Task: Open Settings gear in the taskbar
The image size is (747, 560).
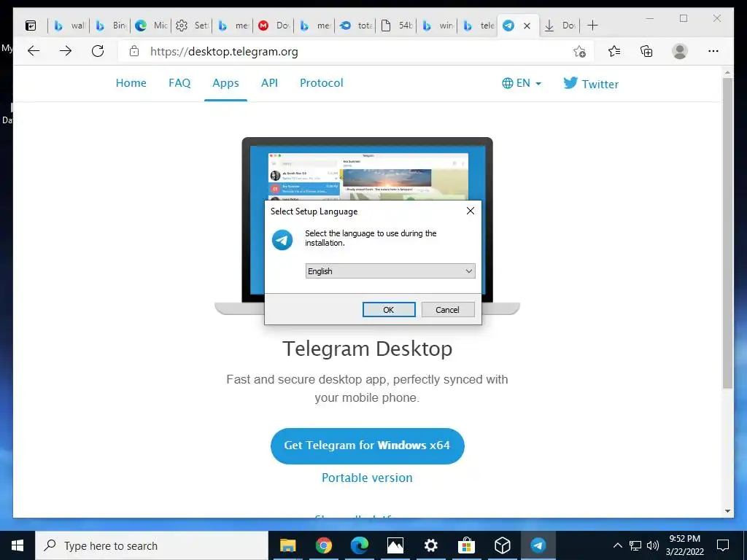Action: click(x=431, y=545)
